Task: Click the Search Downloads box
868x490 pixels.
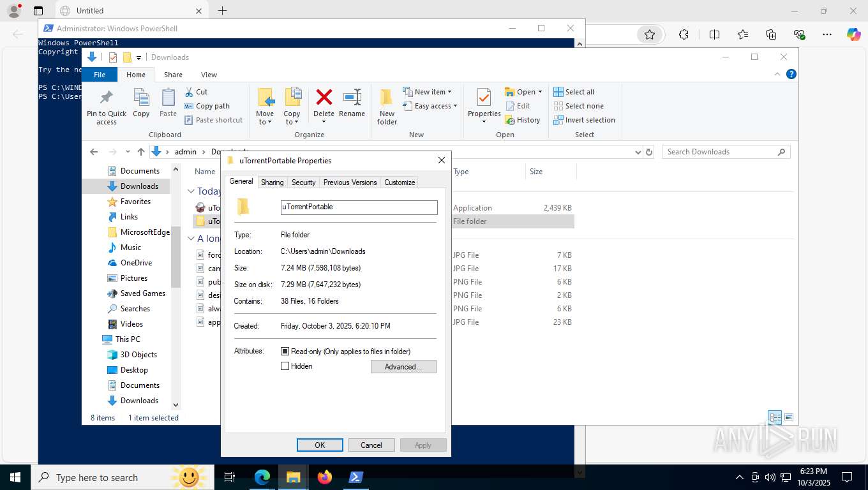Action: point(726,152)
